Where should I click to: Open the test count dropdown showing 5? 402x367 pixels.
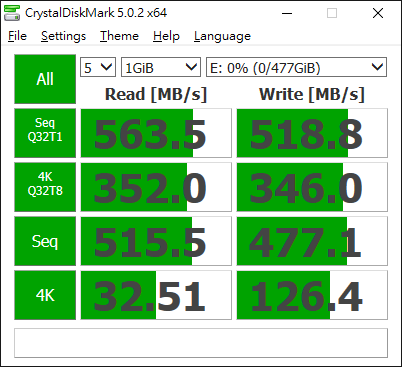click(x=98, y=67)
